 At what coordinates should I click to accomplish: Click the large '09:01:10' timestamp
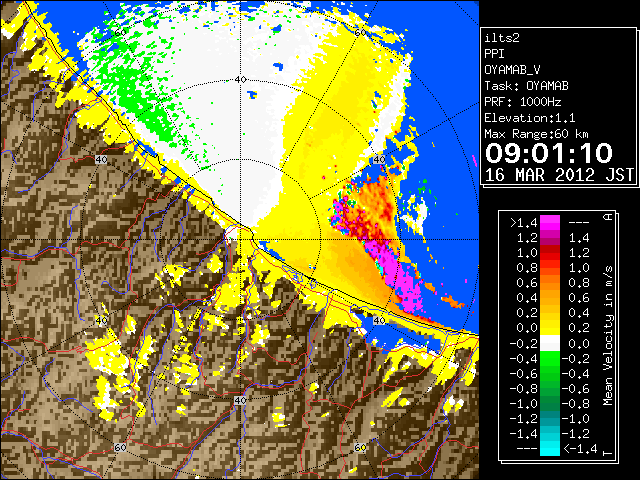tap(549, 153)
